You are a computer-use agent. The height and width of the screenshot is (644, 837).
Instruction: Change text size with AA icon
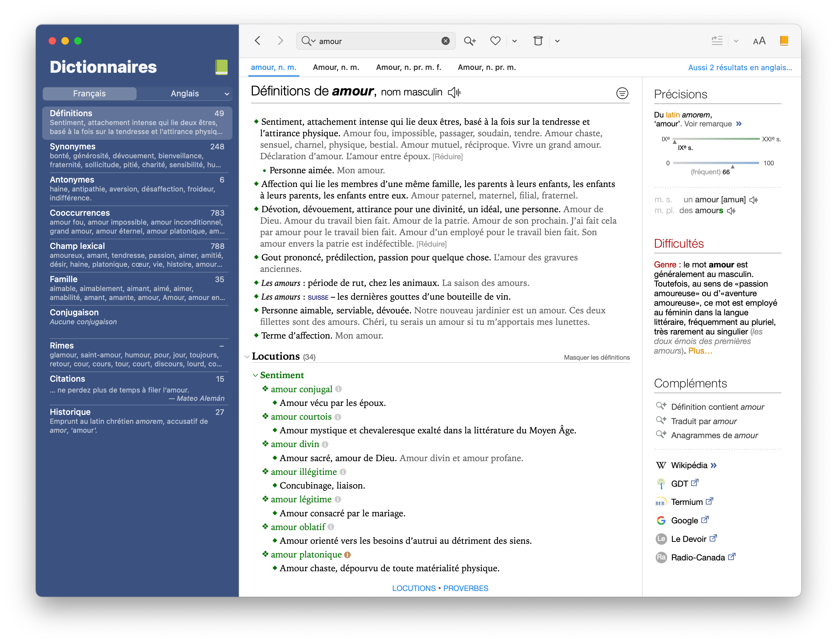tap(759, 41)
